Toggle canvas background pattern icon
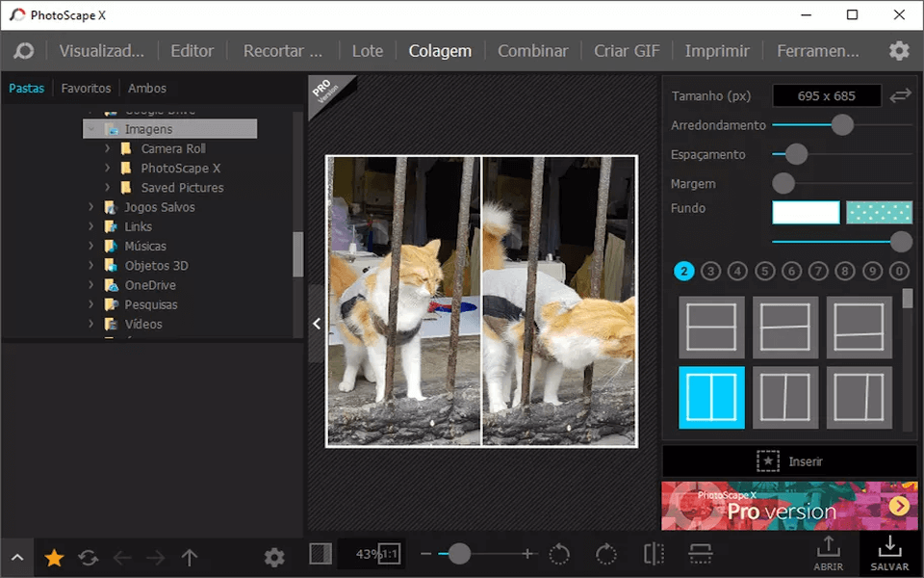 click(321, 554)
